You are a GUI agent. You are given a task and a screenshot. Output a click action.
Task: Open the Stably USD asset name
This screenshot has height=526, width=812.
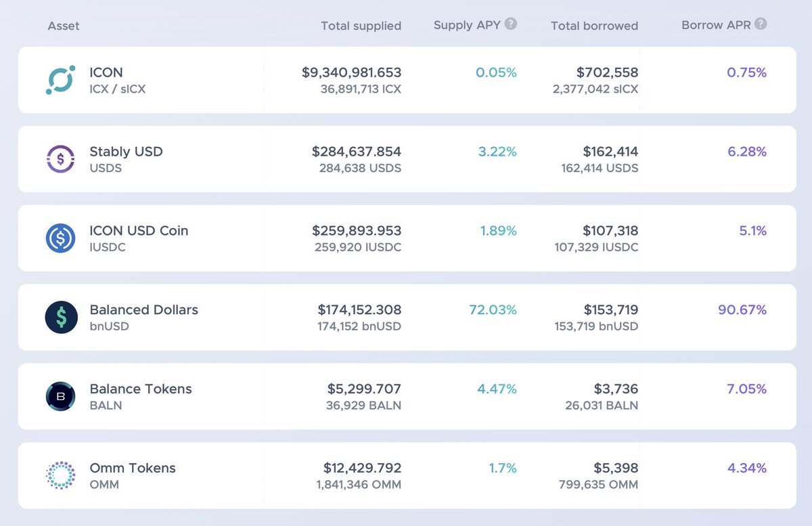(x=126, y=152)
